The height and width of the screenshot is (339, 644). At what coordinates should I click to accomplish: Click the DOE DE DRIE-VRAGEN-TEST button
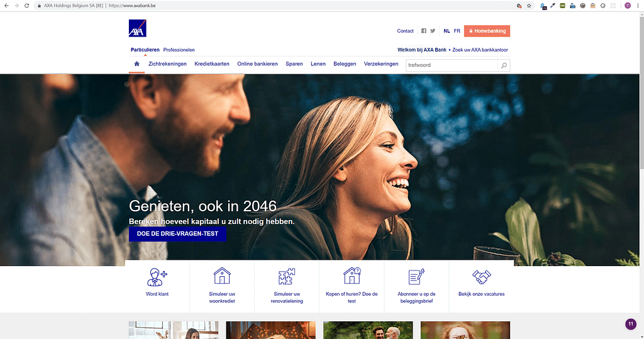[177, 233]
